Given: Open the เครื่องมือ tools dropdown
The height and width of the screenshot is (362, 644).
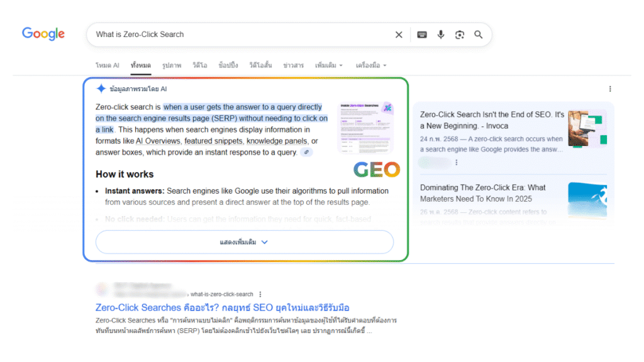Looking at the screenshot, I should (x=370, y=65).
